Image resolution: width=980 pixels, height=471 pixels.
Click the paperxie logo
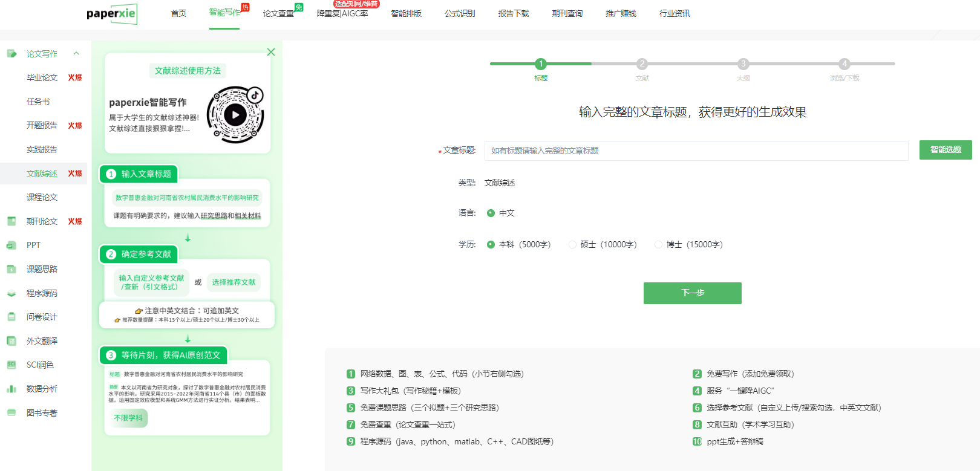pos(112,13)
